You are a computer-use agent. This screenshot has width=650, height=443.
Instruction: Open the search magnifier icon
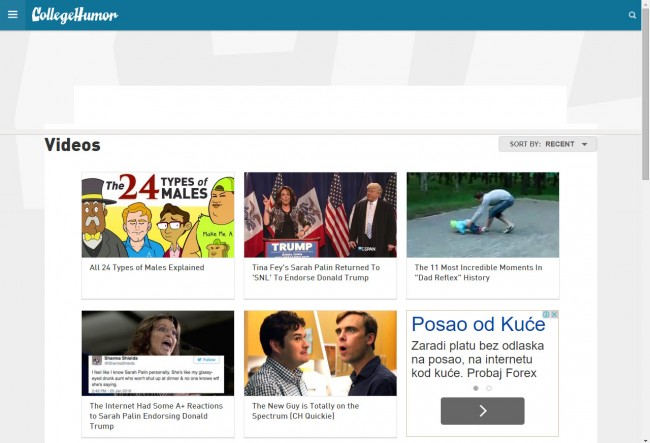[632, 15]
